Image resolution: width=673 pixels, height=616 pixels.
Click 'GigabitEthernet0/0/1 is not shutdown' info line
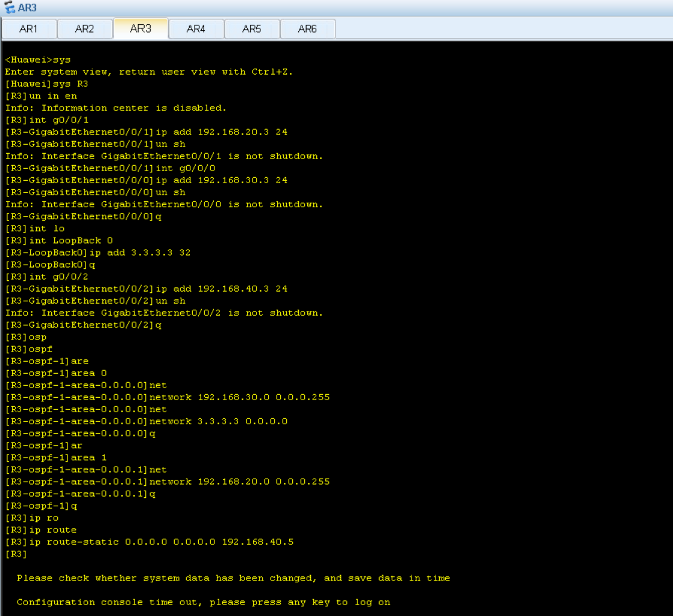pyautogui.click(x=164, y=156)
